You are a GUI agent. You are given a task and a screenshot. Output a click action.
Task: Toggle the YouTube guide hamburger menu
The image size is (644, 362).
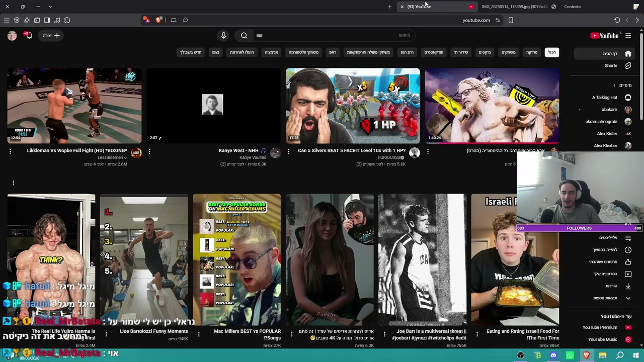point(628,35)
